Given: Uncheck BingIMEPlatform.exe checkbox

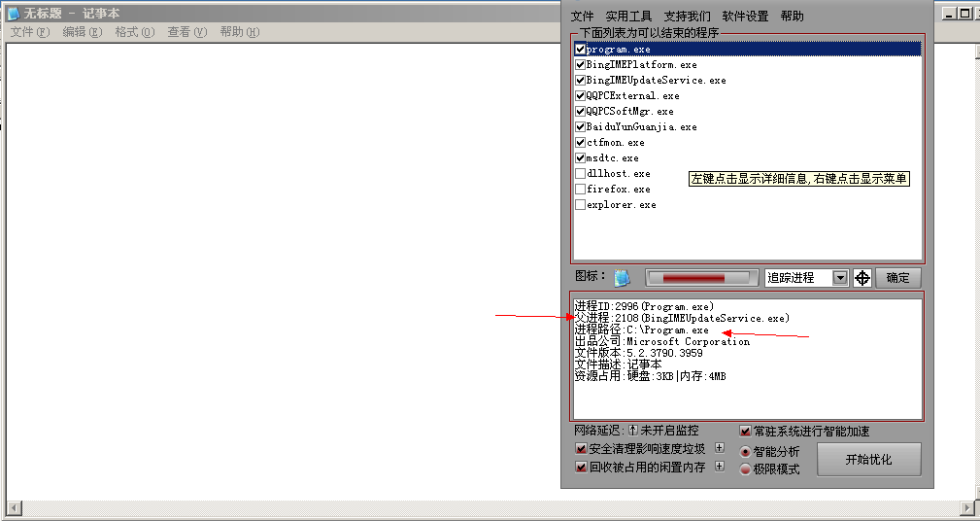Looking at the screenshot, I should point(580,64).
